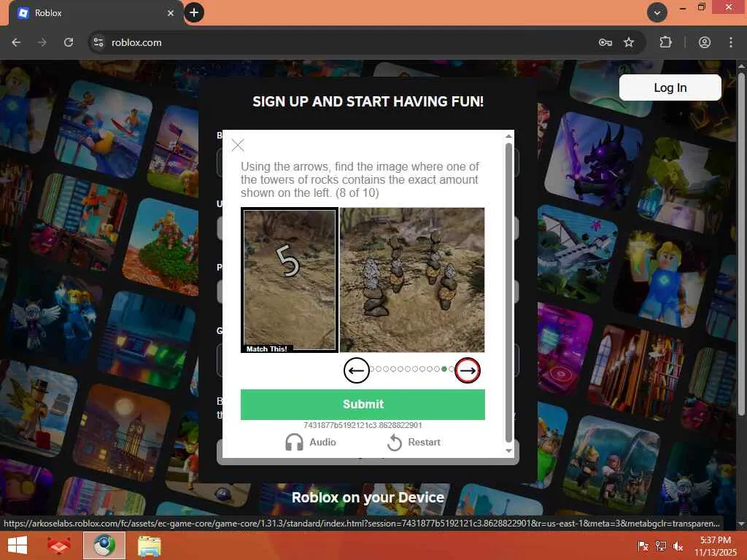Click the main page vertical scrollbar
Screen dimensions: 747x560
pos(741,243)
